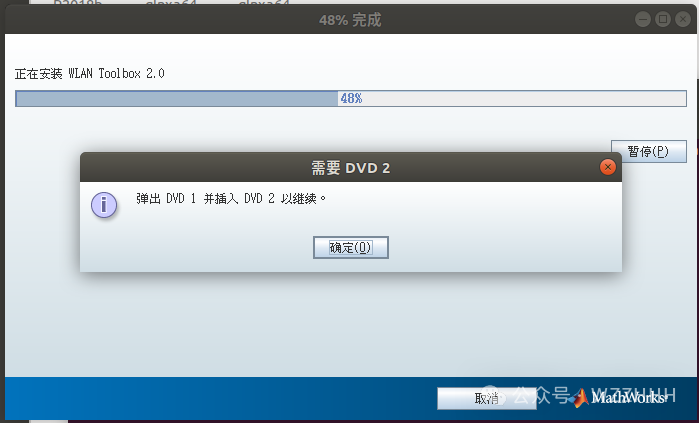Image resolution: width=699 pixels, height=423 pixels.
Task: Click the 48% 完成 window title text
Action: pyautogui.click(x=350, y=20)
